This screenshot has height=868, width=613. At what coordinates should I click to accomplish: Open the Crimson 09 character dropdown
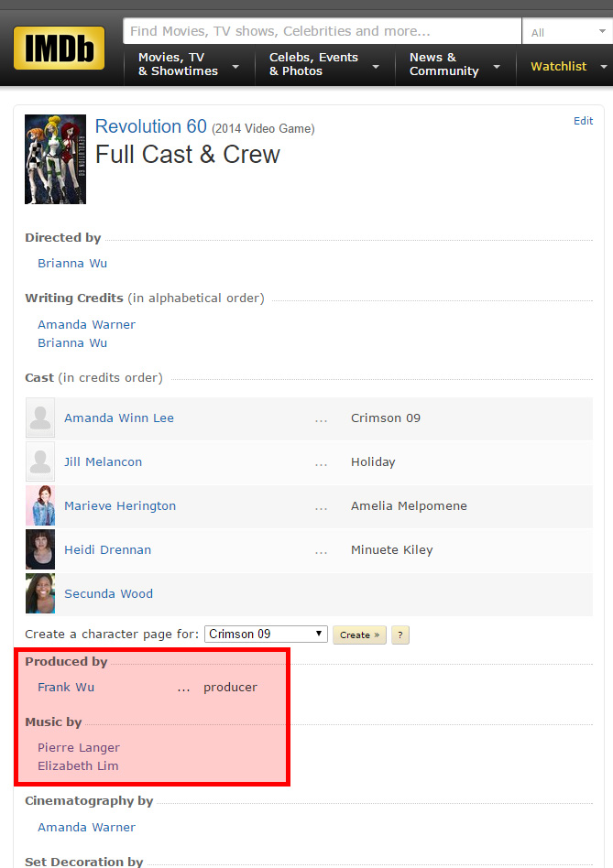[266, 634]
